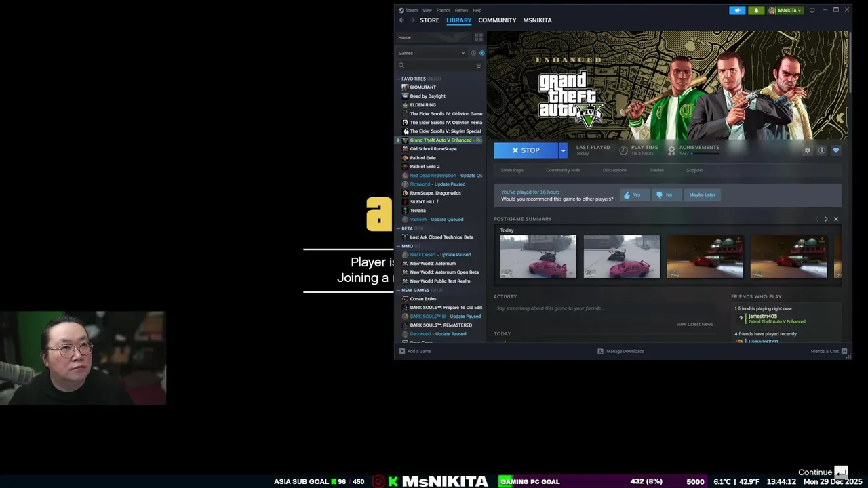Select the Lost Ark Closed Technical Beta icon
The image size is (868, 488).
point(405,237)
